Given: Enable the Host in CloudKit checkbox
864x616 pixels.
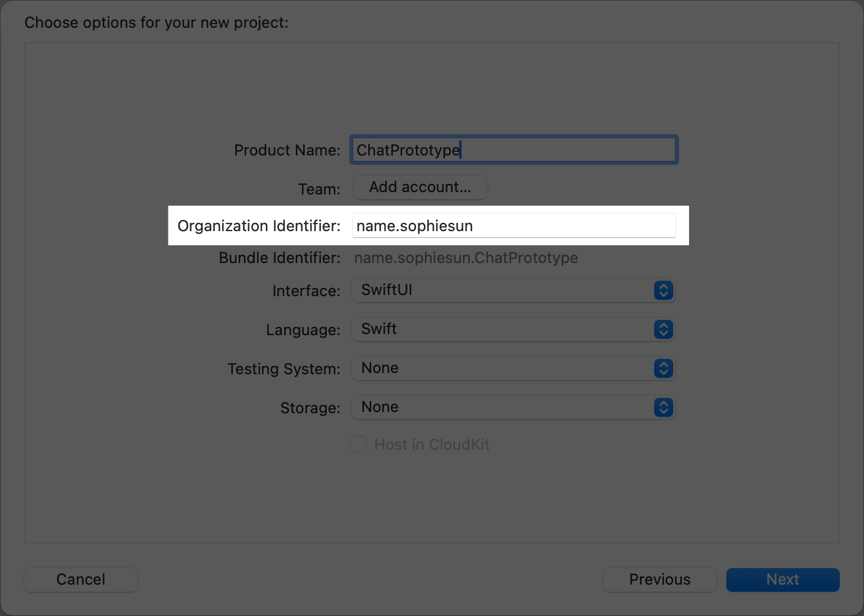Looking at the screenshot, I should coord(359,444).
